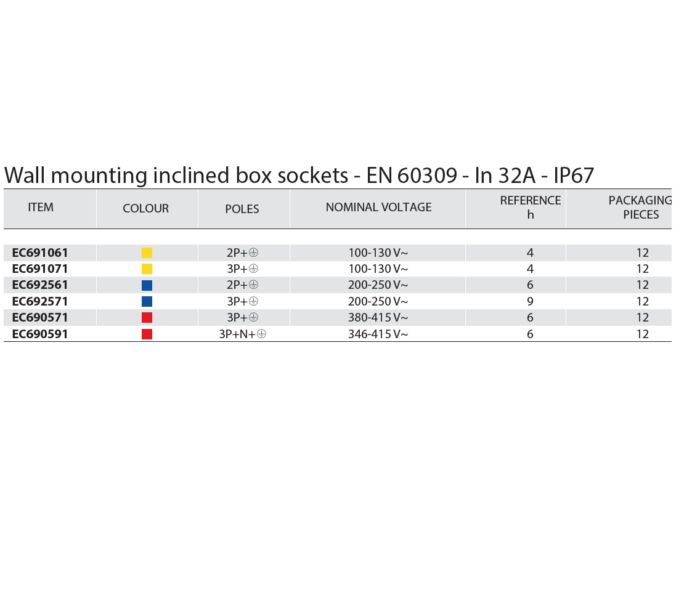Image resolution: width=700 pixels, height=616 pixels.
Task: Click the 3P+ earth poles cell of EC692571
Action: pos(242,301)
